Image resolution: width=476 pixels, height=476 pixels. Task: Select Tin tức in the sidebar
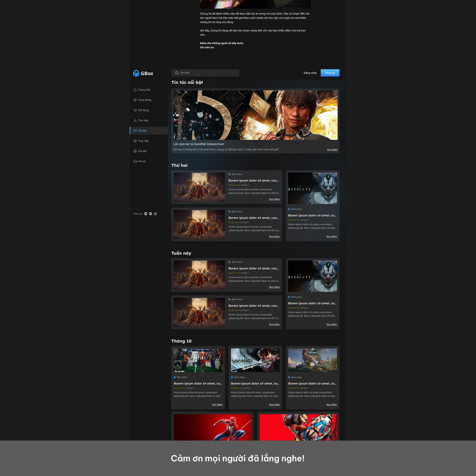tap(149, 131)
